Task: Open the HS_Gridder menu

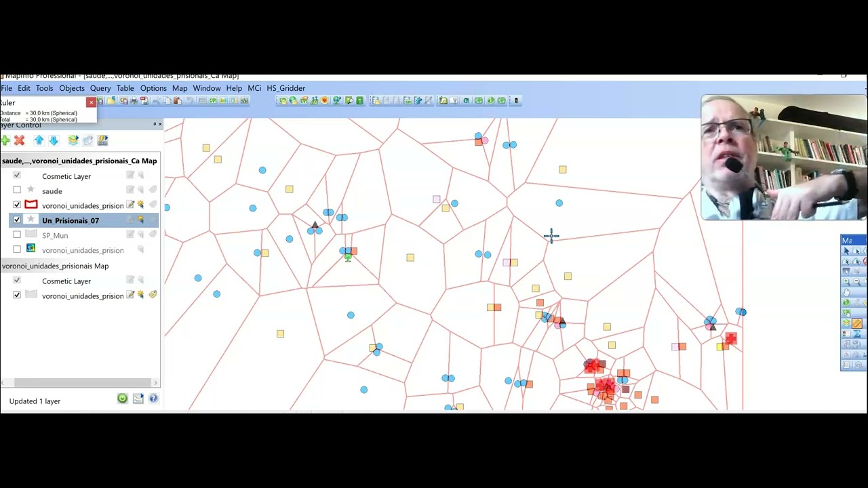Action: [x=285, y=88]
